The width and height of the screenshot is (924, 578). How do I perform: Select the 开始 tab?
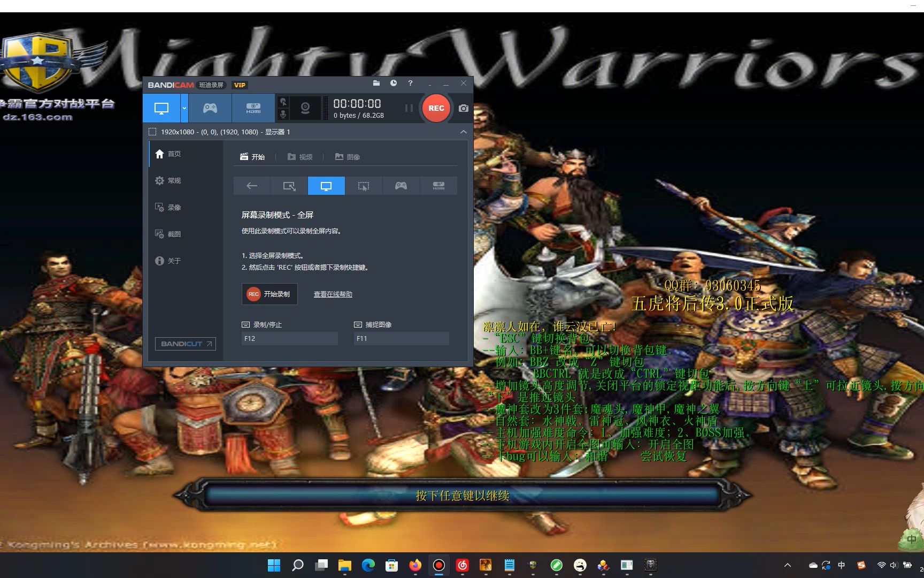click(x=252, y=157)
